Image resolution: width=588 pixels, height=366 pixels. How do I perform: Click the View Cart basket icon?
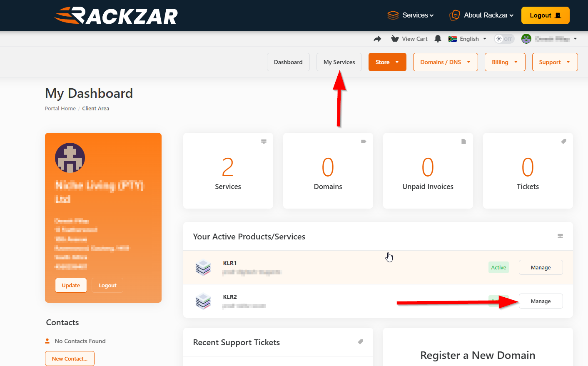(x=395, y=39)
